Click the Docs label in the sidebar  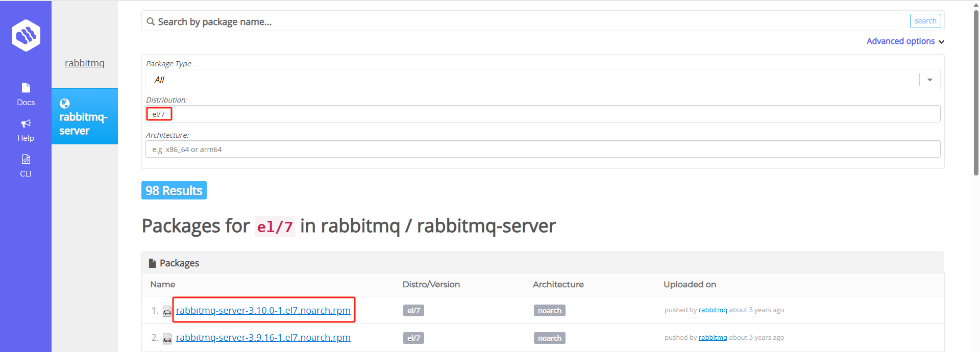[x=26, y=103]
